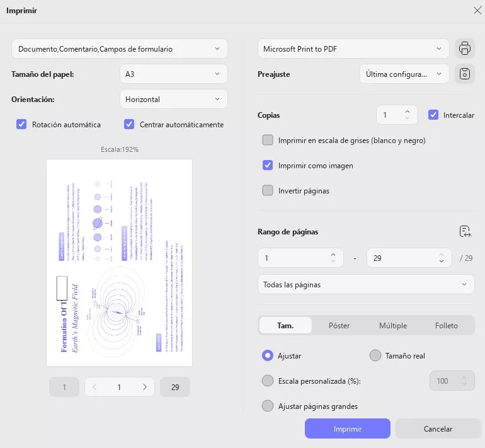The image size is (485, 448).
Task: Open printer properties icon
Action: point(464,49)
